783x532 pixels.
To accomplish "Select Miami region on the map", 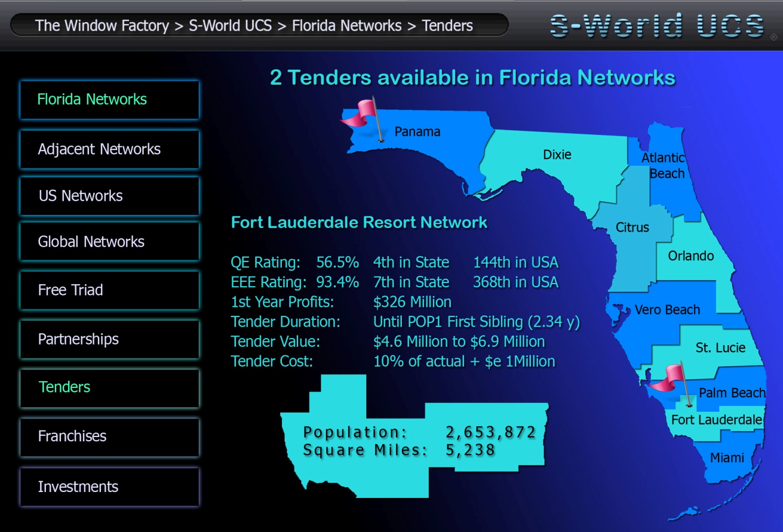I will [x=727, y=458].
